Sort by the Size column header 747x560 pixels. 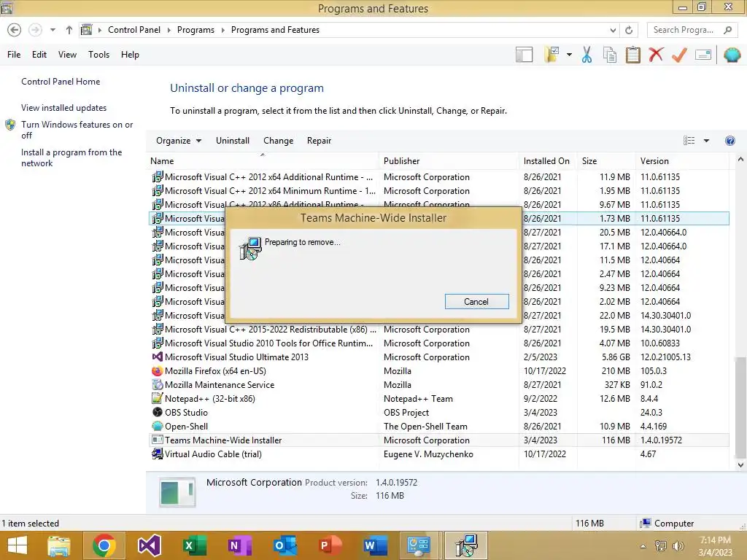[x=606, y=161]
